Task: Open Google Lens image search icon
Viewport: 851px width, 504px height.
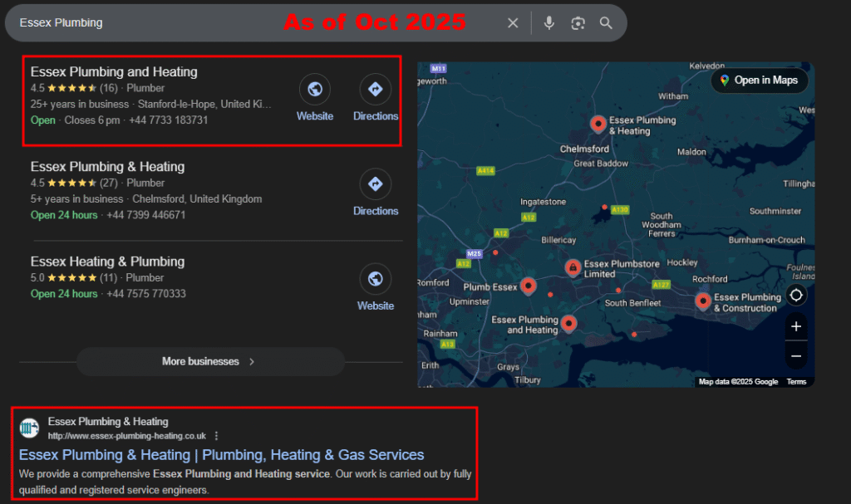Action: pos(578,23)
